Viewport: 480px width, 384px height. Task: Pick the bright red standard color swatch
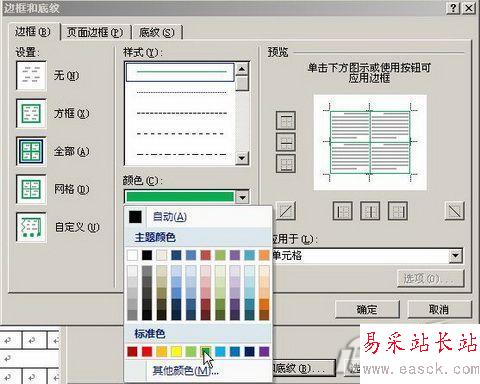click(x=147, y=351)
